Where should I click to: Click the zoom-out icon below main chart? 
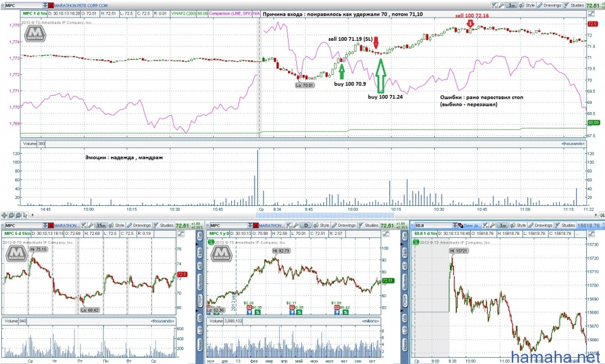[18, 215]
